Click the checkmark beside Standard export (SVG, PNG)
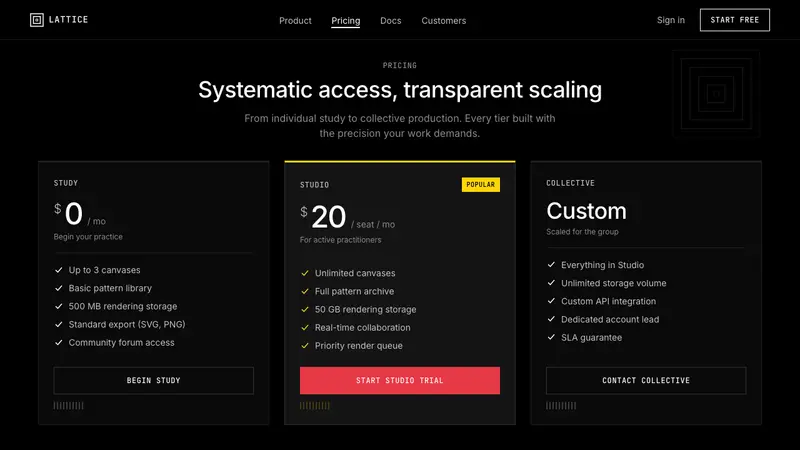 [59, 324]
